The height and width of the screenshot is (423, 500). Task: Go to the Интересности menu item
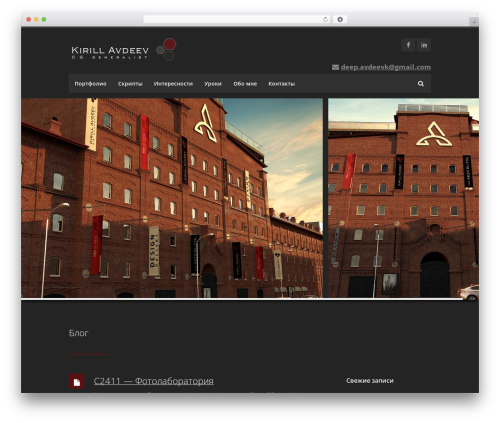point(173,84)
